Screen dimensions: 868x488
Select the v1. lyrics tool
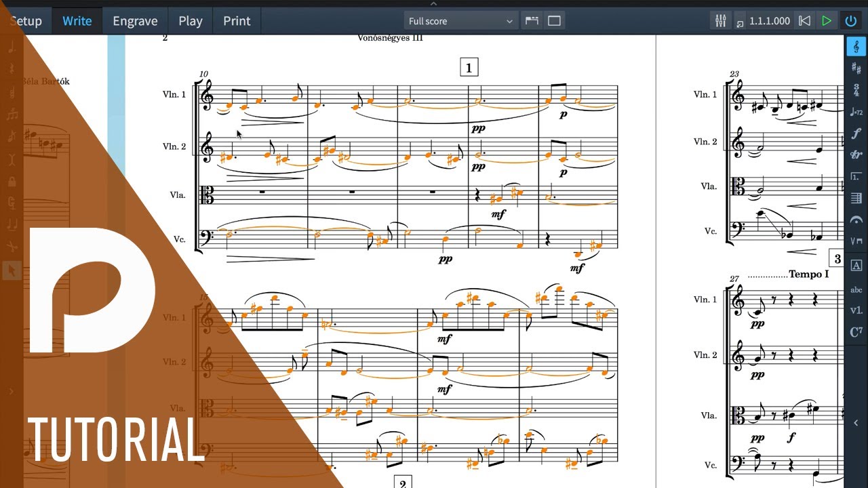pyautogui.click(x=856, y=310)
